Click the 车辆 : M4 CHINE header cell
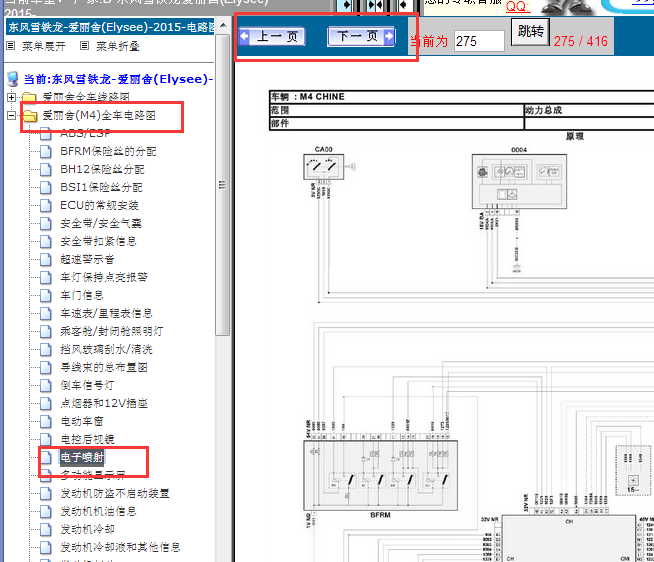 click(x=461, y=97)
